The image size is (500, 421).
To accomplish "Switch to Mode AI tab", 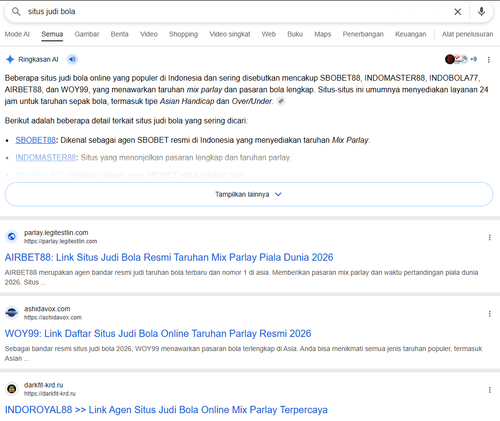I will coord(17,34).
